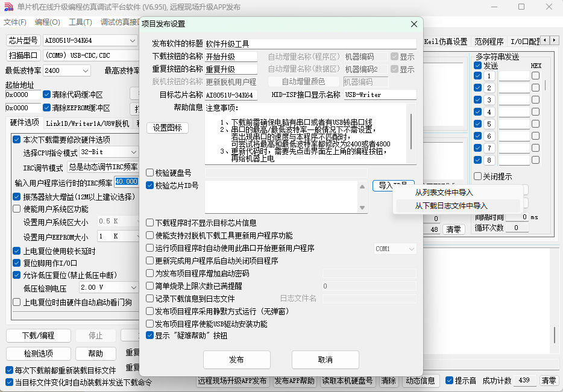This screenshot has height=392, width=563.
Task: Click the 目标芯片名称 input field
Action: point(231,95)
